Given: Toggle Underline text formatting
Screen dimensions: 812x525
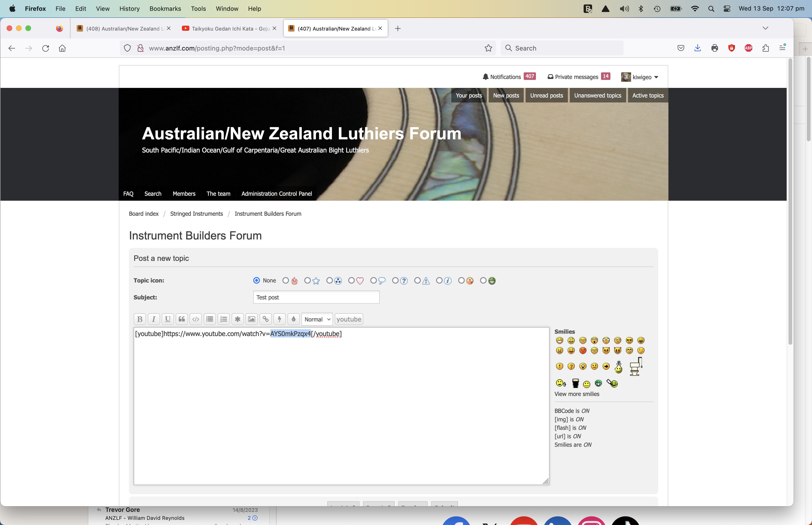Looking at the screenshot, I should tap(168, 319).
